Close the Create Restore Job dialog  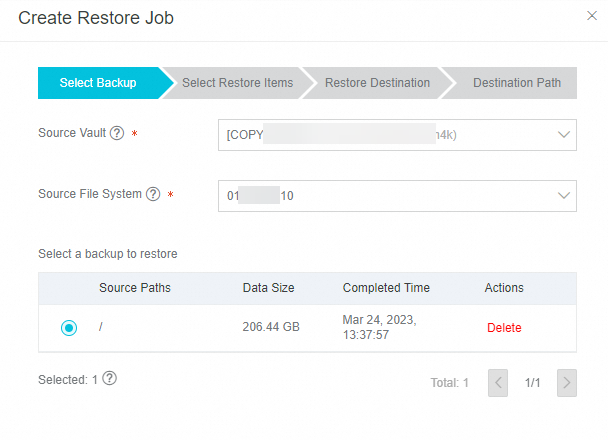591,15
